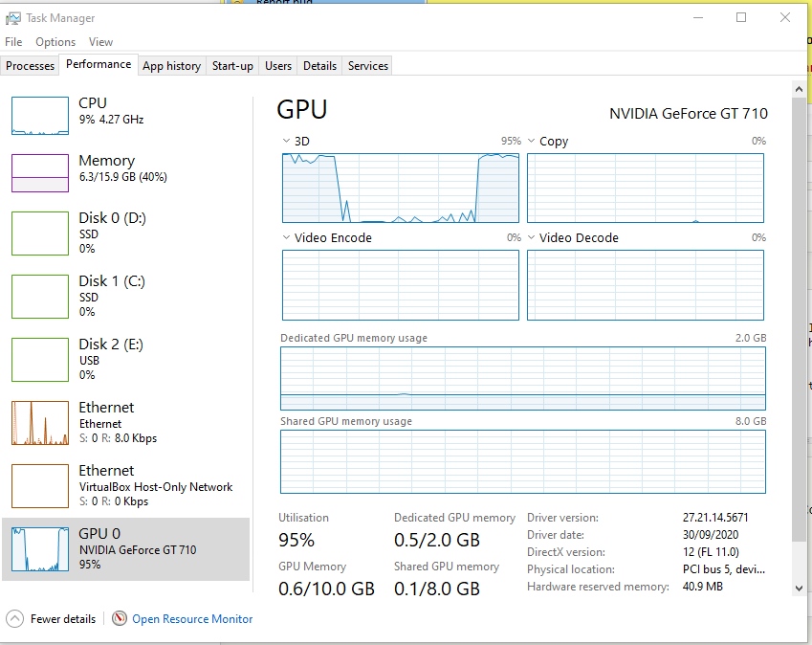Screen dimensions: 812x645
Task: Click physical location PCI bus 5 value
Action: click(x=723, y=568)
